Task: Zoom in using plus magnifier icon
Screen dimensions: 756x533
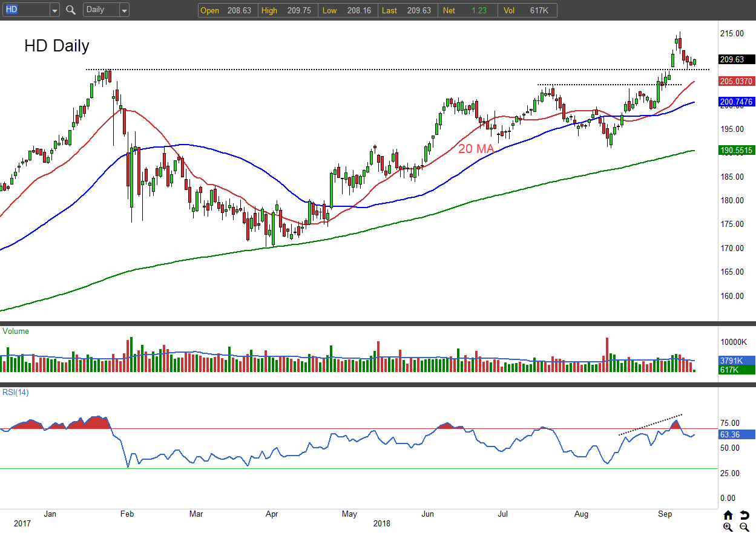Action: [x=728, y=527]
